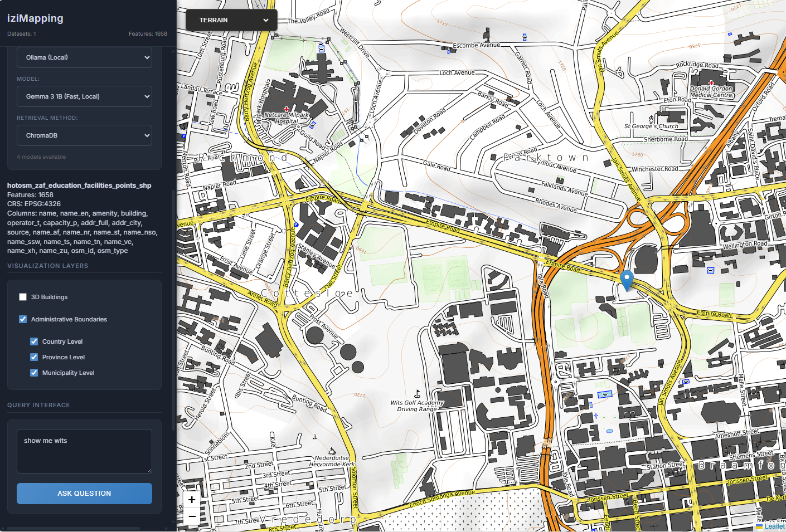Uncheck Administrative Boundaries layer
The width and height of the screenshot is (786, 532).
point(23,319)
